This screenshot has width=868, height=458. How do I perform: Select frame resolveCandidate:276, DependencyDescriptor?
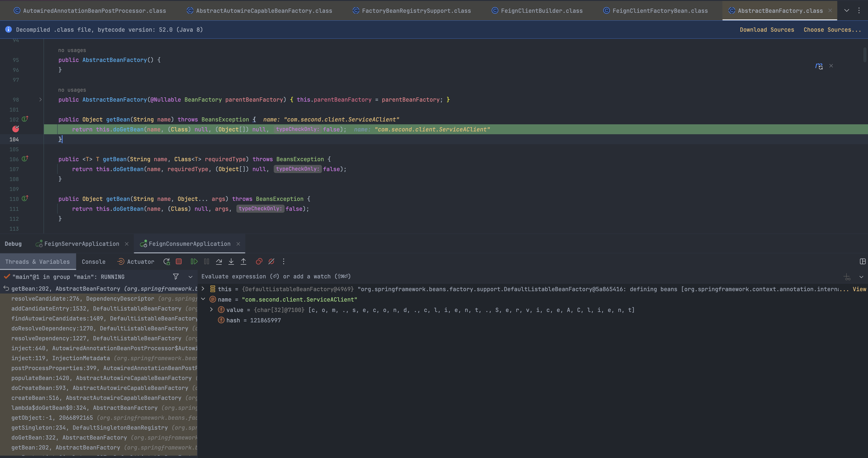(x=99, y=299)
